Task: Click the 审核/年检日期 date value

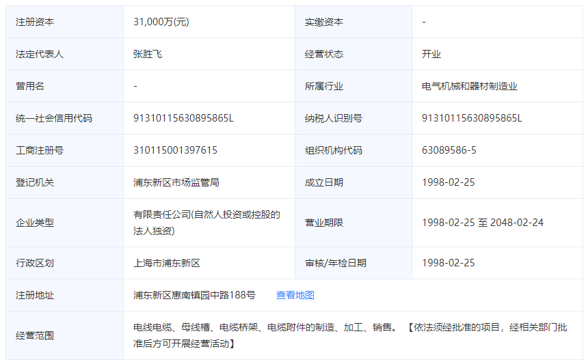Action: tap(448, 263)
